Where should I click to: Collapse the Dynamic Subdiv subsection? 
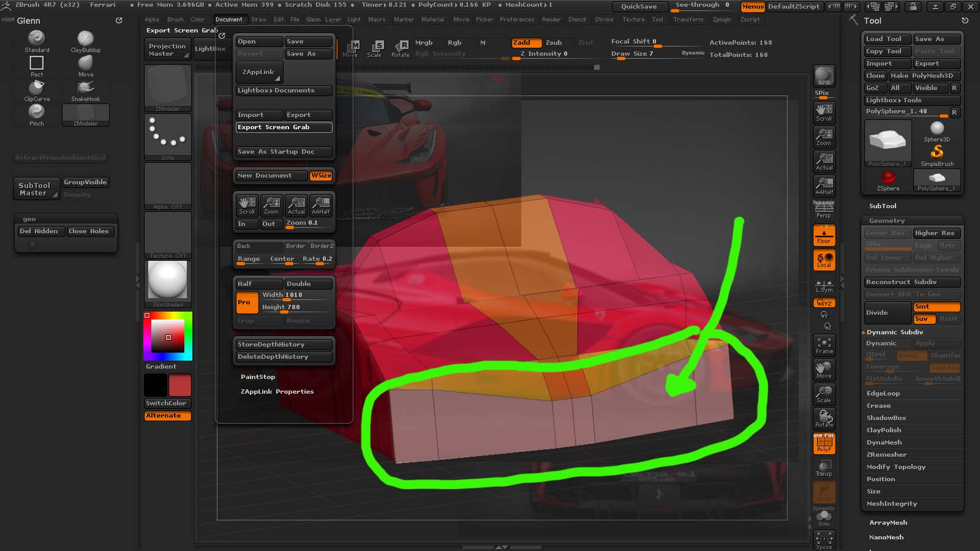[x=895, y=332]
